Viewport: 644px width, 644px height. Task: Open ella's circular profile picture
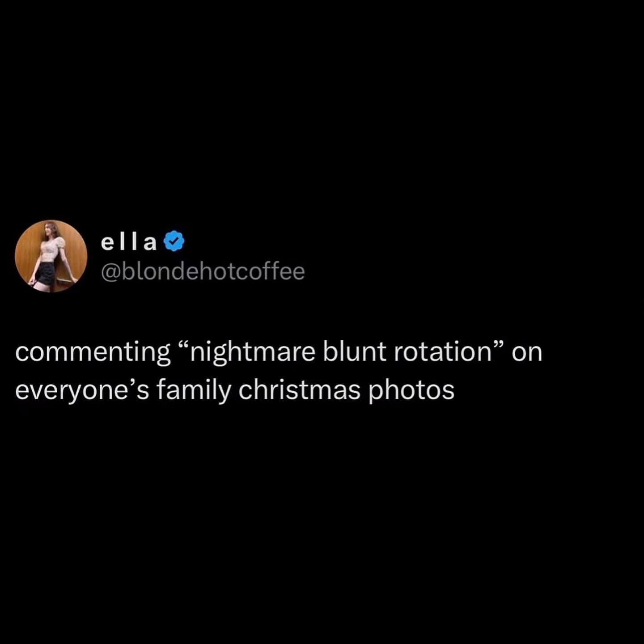(x=51, y=256)
